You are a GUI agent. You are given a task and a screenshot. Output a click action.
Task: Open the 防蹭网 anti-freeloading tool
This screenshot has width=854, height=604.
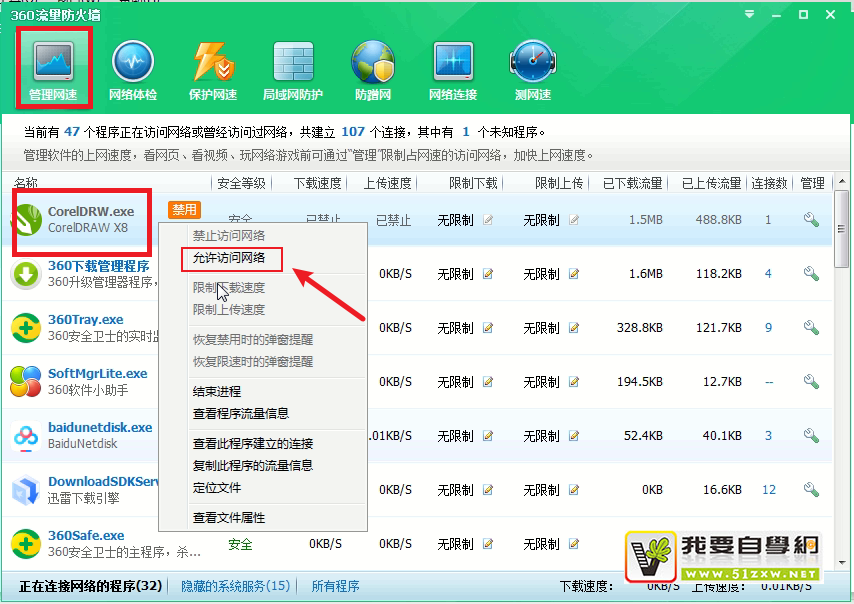tap(373, 69)
